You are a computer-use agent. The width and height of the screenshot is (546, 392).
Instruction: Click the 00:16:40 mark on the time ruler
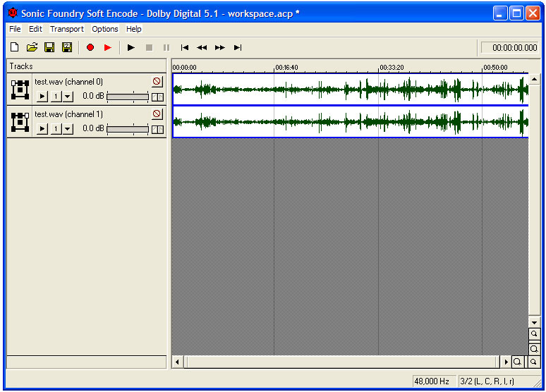click(286, 68)
